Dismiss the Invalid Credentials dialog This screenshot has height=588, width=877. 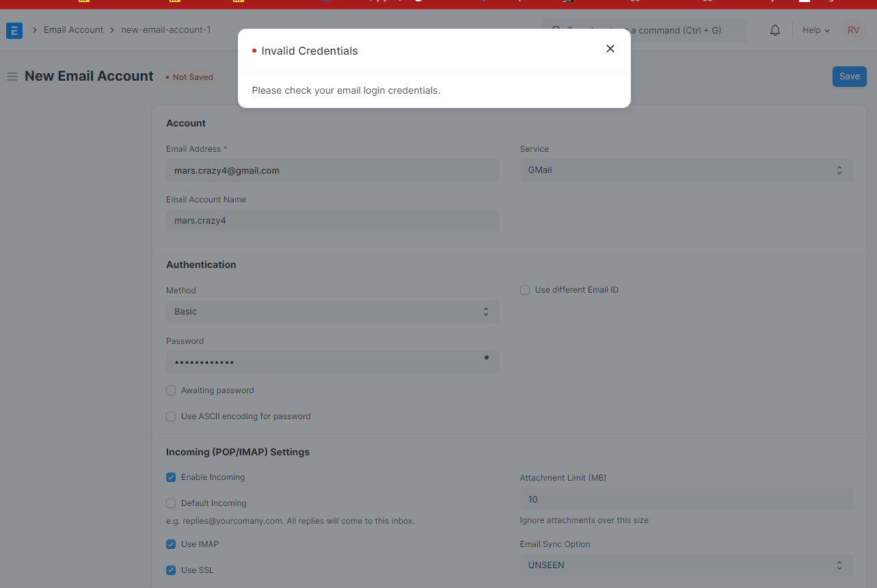pyautogui.click(x=610, y=49)
